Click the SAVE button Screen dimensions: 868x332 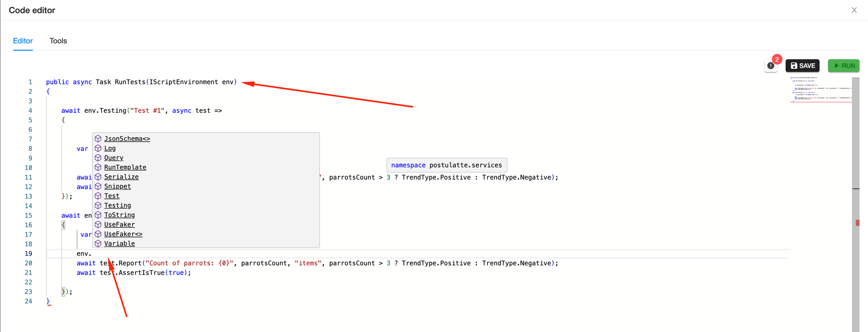pyautogui.click(x=802, y=66)
